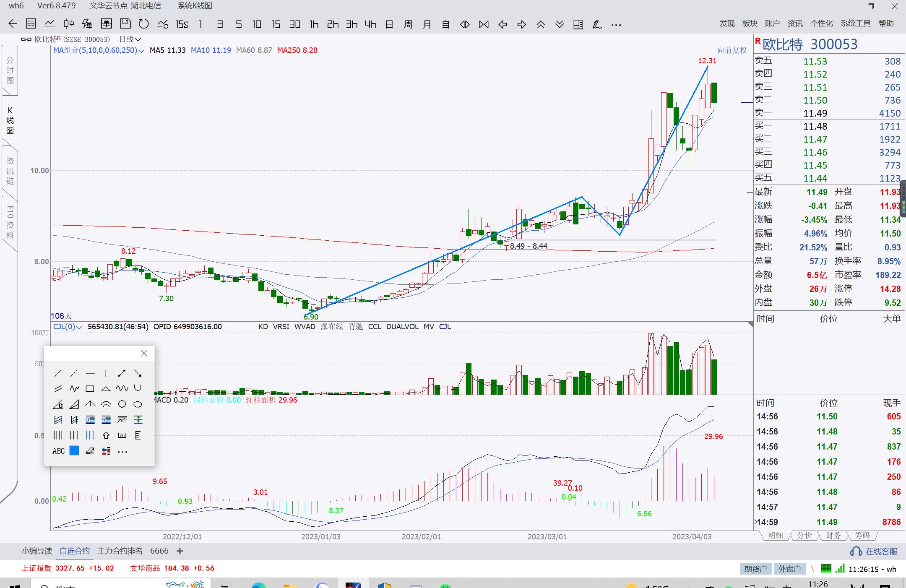
Task: Toggle the 向前复权 adjustment option
Action: coord(732,50)
